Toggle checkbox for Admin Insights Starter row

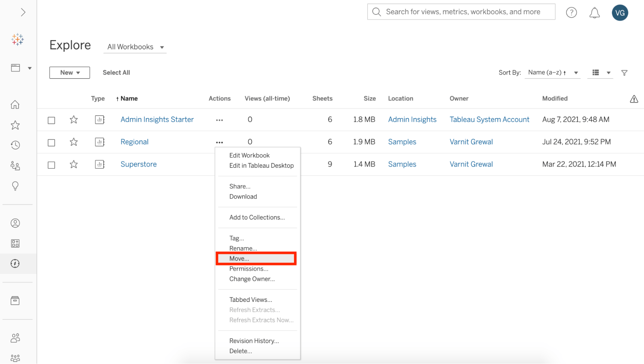(x=51, y=119)
